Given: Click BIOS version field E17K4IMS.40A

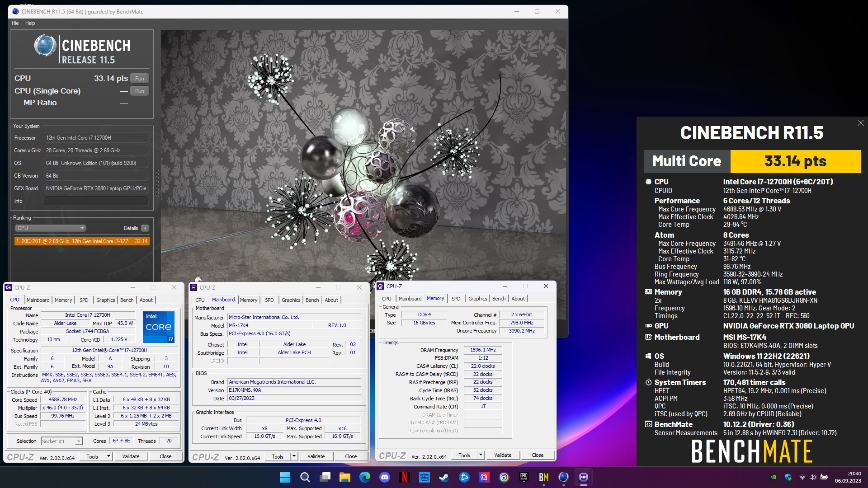Looking at the screenshot, I should (x=294, y=390).
